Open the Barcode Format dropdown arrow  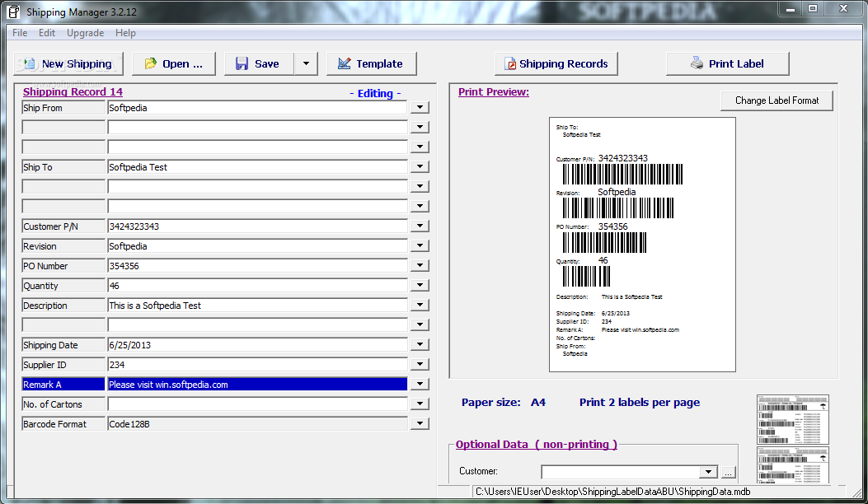click(x=420, y=424)
